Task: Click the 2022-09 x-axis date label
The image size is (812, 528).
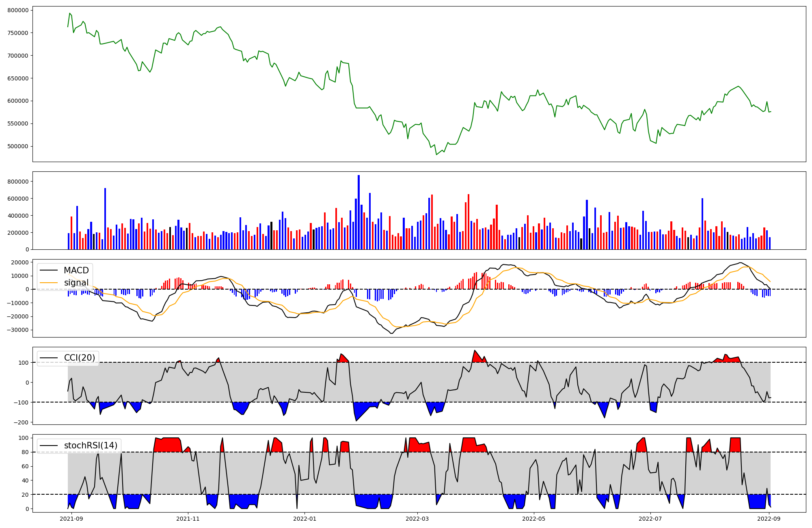Action: click(769, 519)
